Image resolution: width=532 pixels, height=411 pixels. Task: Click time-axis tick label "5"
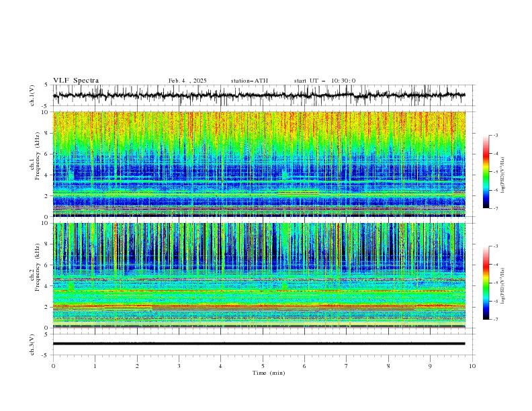tap(263, 366)
